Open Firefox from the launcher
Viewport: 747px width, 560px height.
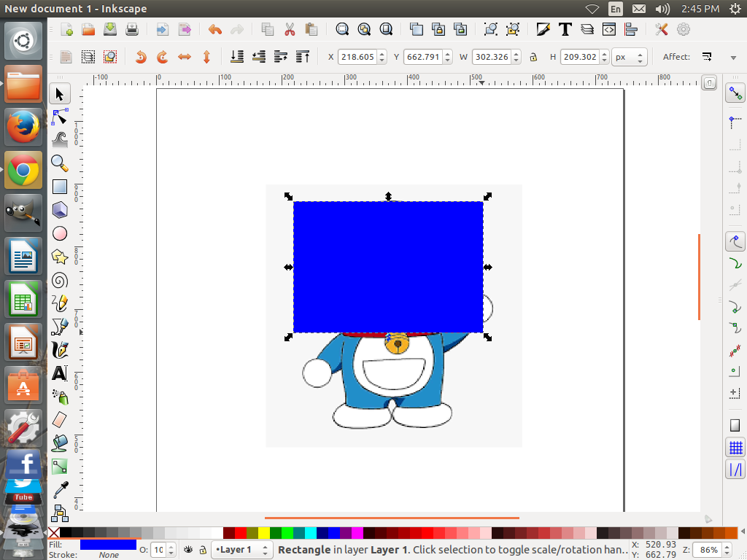(23, 127)
